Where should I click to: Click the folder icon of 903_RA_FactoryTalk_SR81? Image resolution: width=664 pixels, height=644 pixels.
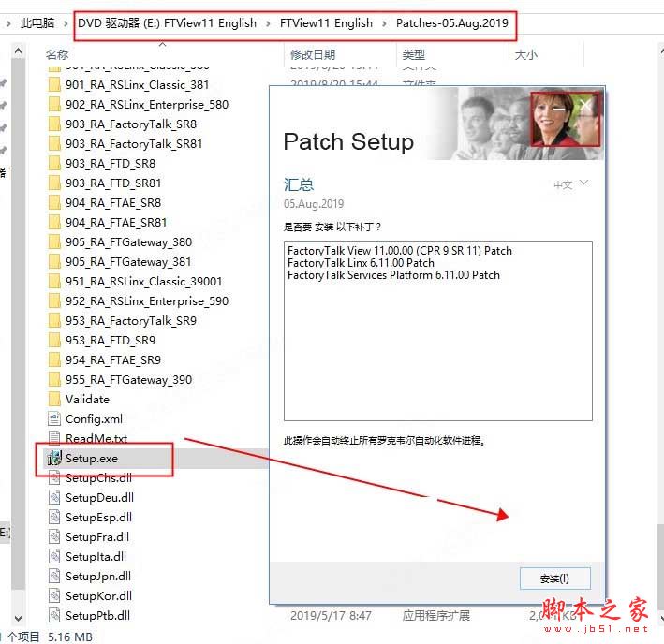(x=54, y=143)
